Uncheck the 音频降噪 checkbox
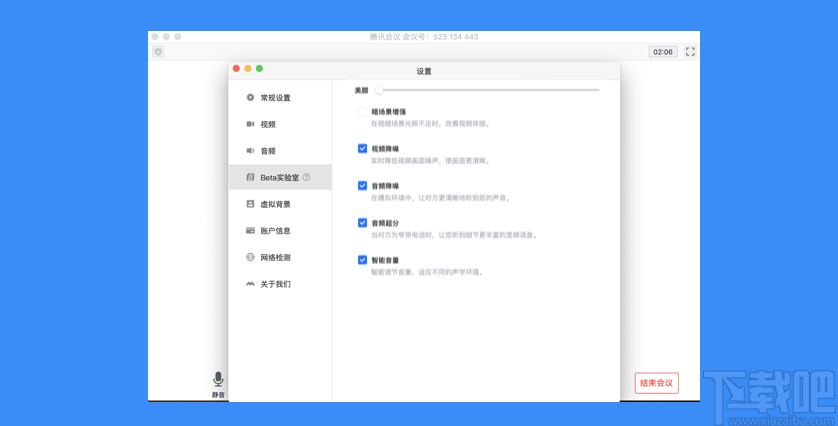 (x=362, y=185)
